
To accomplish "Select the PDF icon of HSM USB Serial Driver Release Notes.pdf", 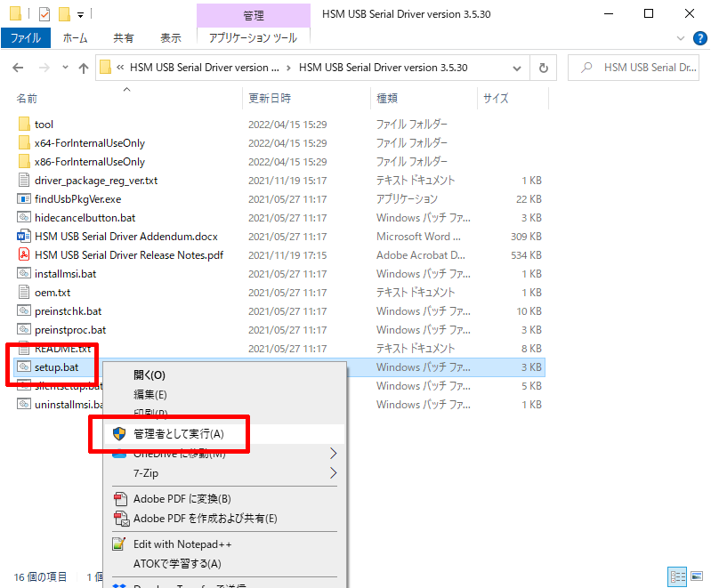I will pos(24,254).
